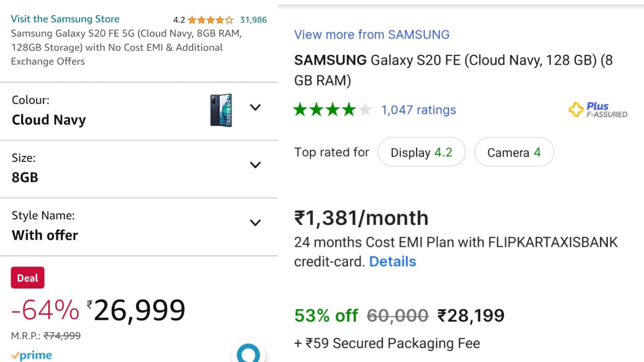Viewport: 644px width, 362px height.
Task: Click the ₹1,381/month EMI price
Action: pyautogui.click(x=361, y=218)
